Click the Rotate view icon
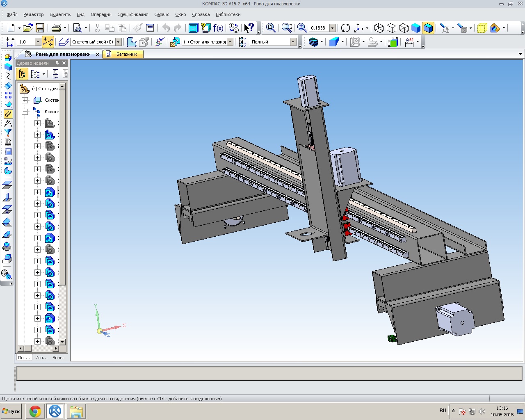Image resolution: width=525 pixels, height=420 pixels. [346, 28]
